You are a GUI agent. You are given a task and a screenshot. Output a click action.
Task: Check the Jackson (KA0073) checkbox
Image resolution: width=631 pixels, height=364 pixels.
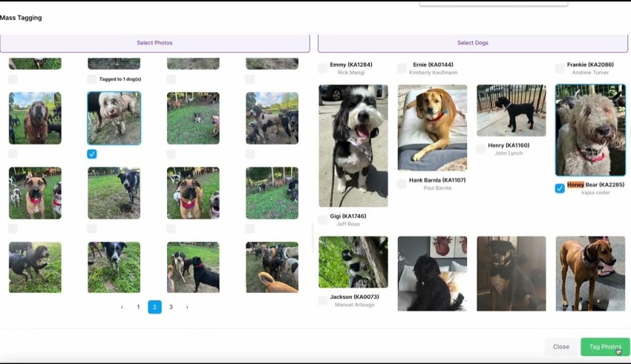323,300
